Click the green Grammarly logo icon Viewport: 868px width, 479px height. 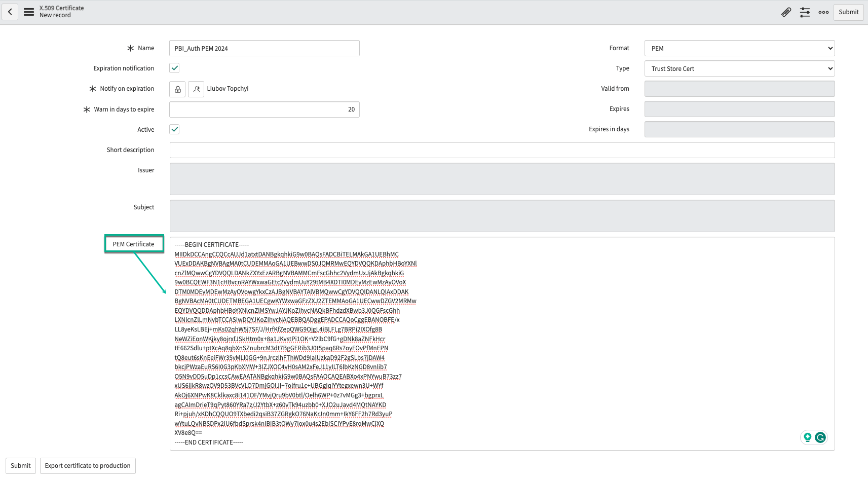click(x=820, y=437)
